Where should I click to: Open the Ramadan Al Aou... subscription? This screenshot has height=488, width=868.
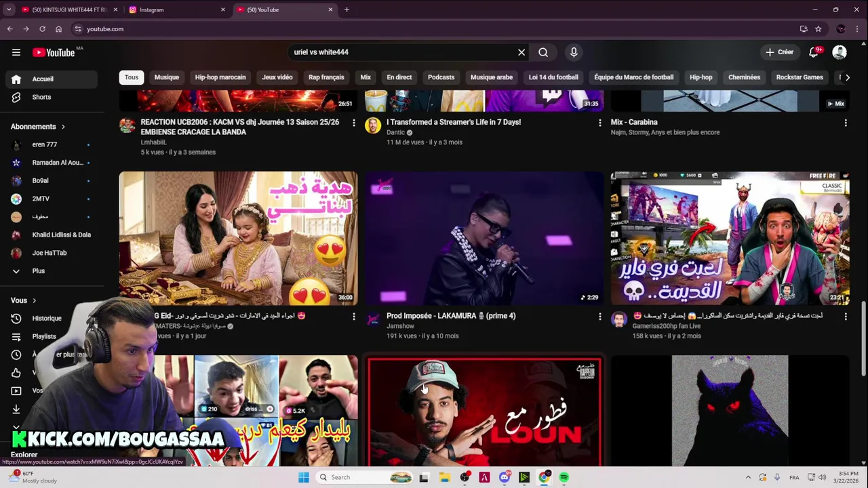click(x=52, y=163)
